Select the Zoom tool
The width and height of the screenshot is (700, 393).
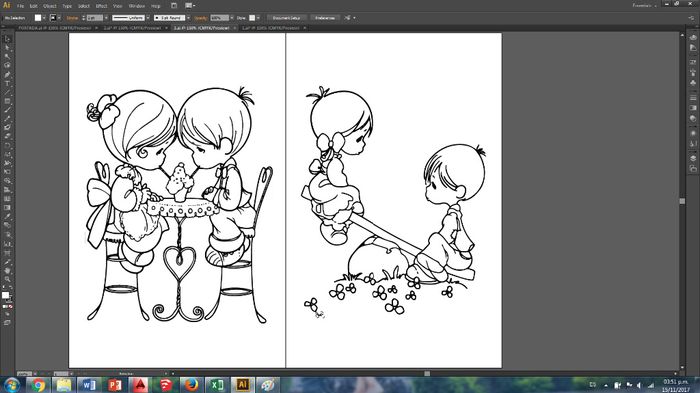pyautogui.click(x=7, y=280)
